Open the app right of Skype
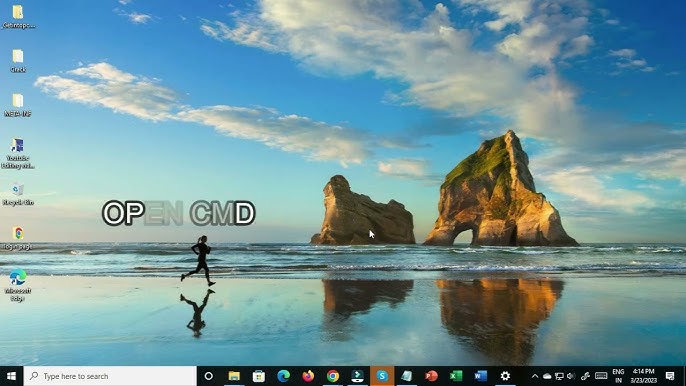This screenshot has width=686, height=386. (x=406, y=376)
